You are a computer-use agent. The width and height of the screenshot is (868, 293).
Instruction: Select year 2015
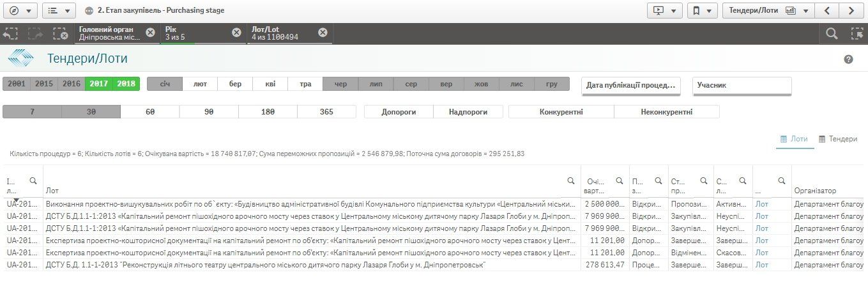44,84
